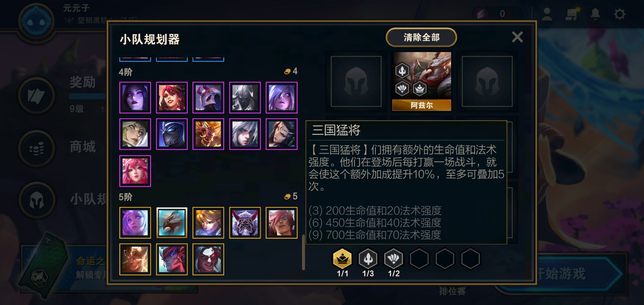
Task: Select the fan trait icon showing 1/2
Action: tap(393, 259)
